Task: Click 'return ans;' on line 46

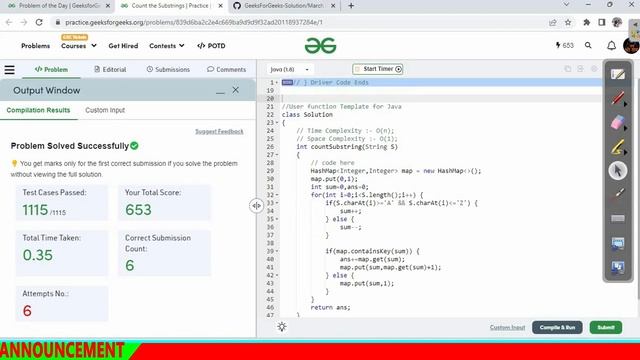Action: [330, 307]
